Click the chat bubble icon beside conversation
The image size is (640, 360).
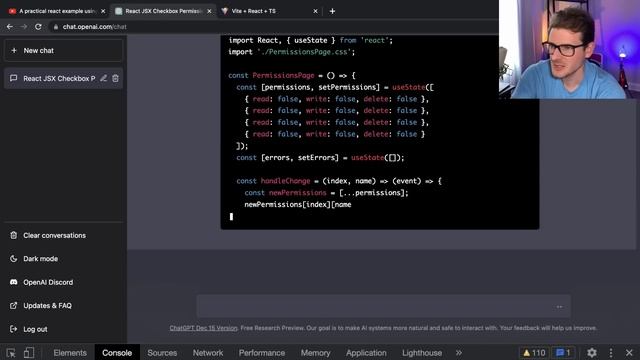(x=13, y=78)
